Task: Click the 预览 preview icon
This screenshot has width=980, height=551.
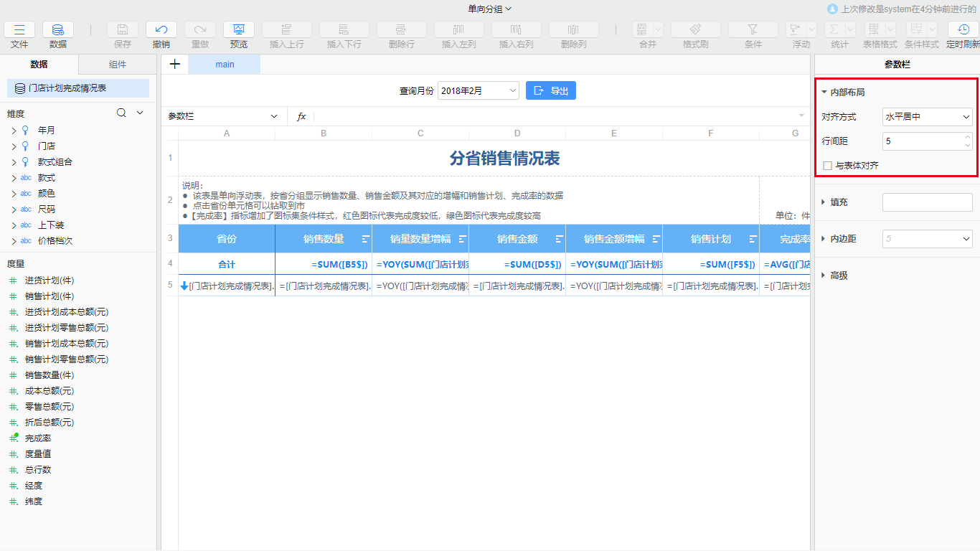Action: coord(239,29)
